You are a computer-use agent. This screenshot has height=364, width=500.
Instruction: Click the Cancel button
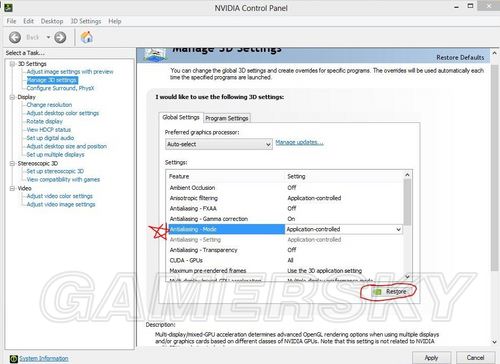(x=475, y=358)
